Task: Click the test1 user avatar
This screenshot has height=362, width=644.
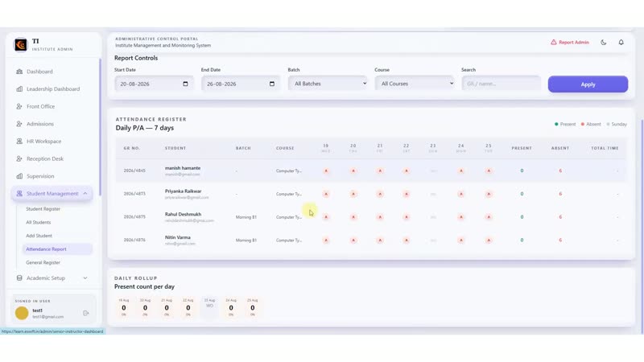Action: [22, 313]
